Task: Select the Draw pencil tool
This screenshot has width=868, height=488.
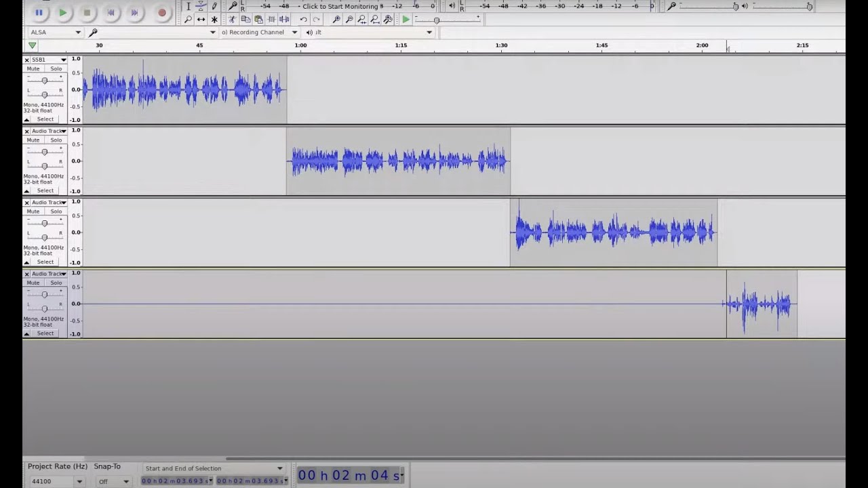Action: tap(214, 6)
